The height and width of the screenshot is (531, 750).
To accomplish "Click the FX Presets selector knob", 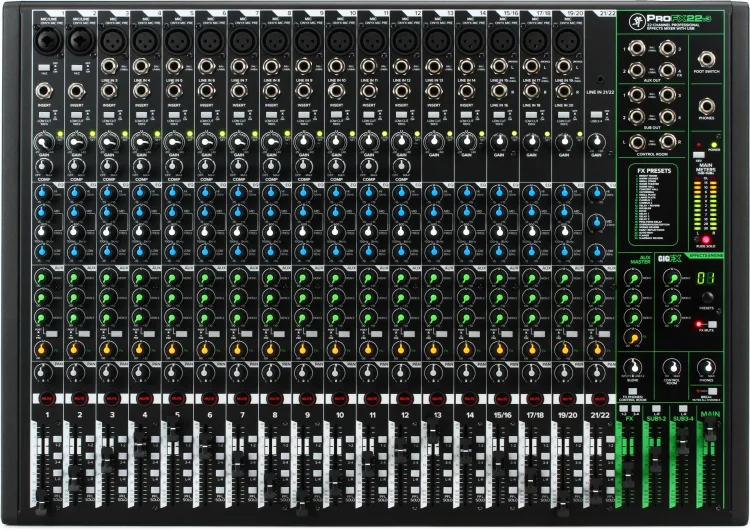I will [706, 297].
